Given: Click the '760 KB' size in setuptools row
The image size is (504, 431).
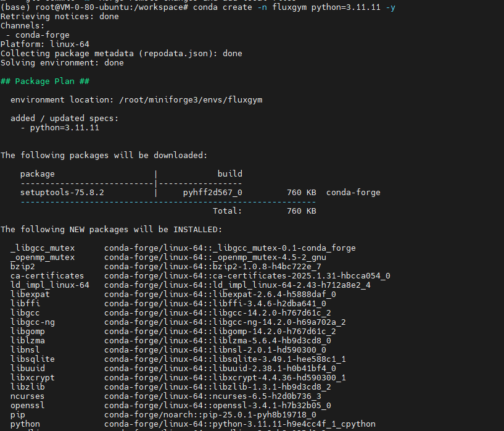Looking at the screenshot, I should [x=302, y=192].
